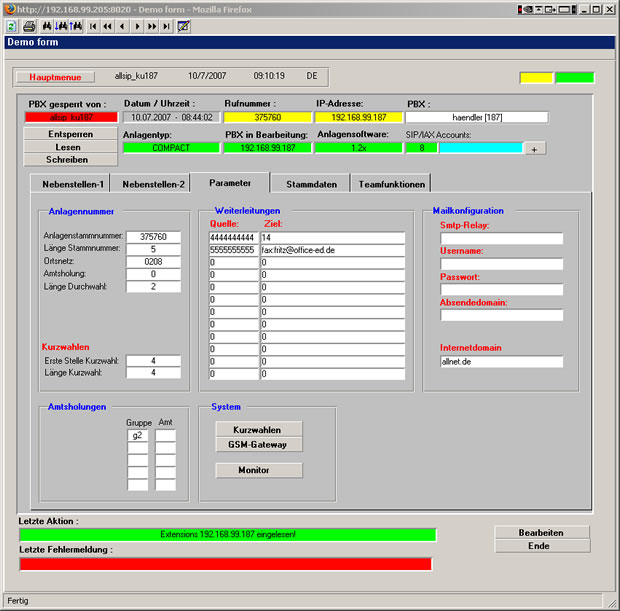The width and height of the screenshot is (620, 611).
Task: Click the double-left rewind arrow icon
Action: click(108, 26)
